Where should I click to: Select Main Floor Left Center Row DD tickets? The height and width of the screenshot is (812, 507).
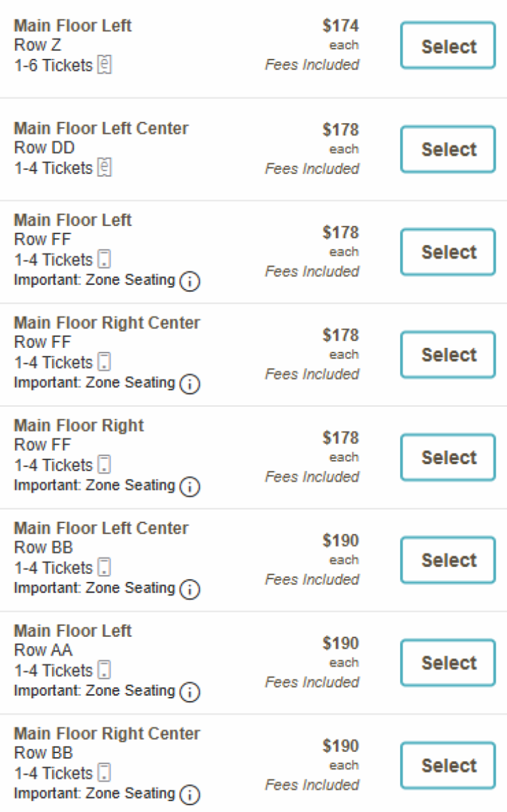point(448,149)
